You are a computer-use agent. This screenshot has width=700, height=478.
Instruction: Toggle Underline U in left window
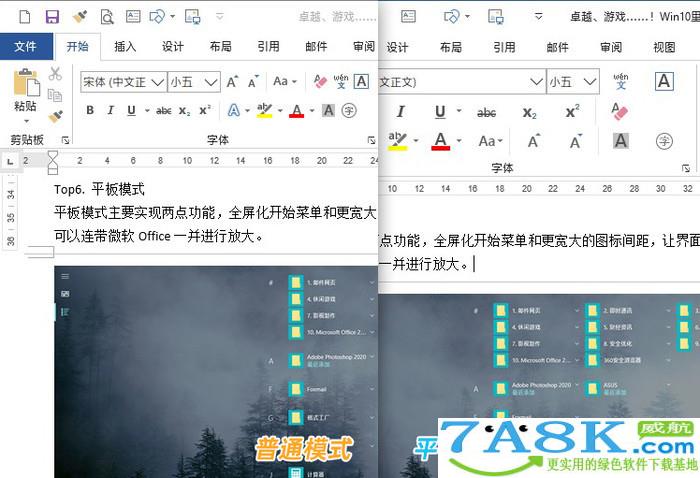click(131, 110)
